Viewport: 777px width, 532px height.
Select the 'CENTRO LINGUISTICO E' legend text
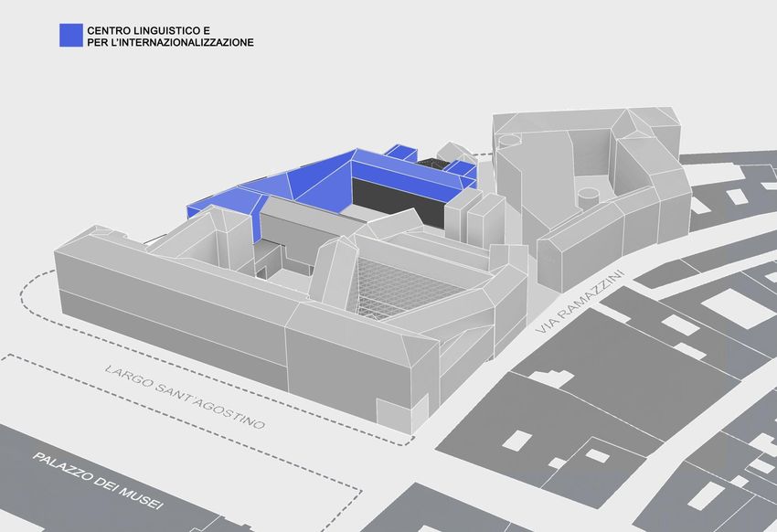pyautogui.click(x=149, y=30)
